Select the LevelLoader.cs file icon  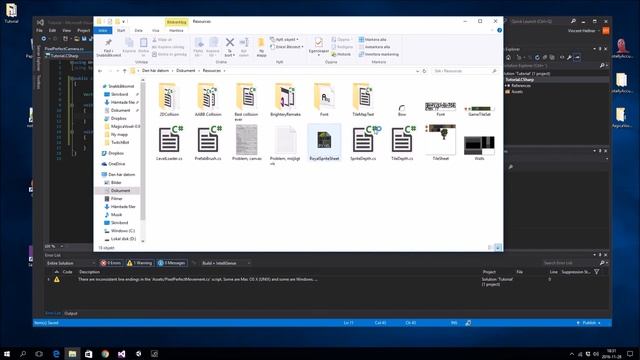tap(169, 140)
